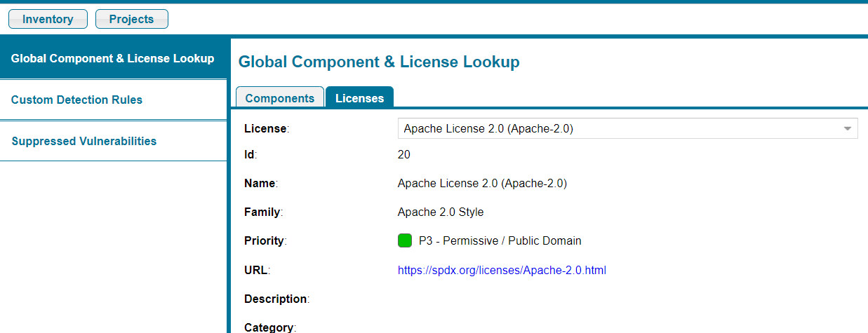Open Suppressed Vulnerabilities in the sidebar

point(113,141)
